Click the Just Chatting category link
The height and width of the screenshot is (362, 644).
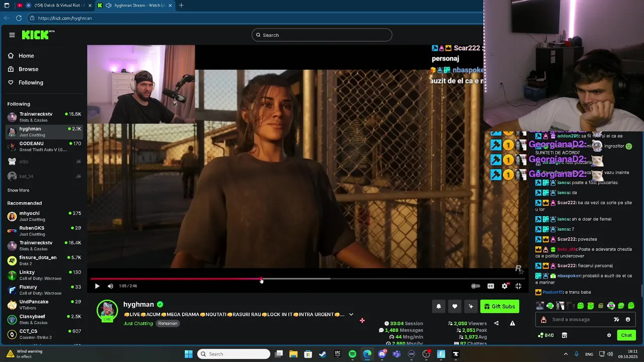click(138, 323)
